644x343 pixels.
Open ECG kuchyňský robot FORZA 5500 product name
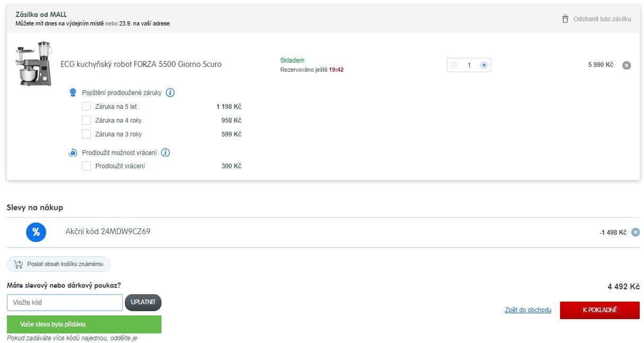pos(141,64)
